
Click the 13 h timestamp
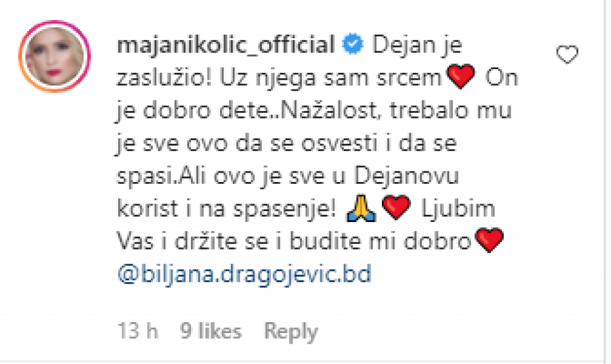click(138, 331)
